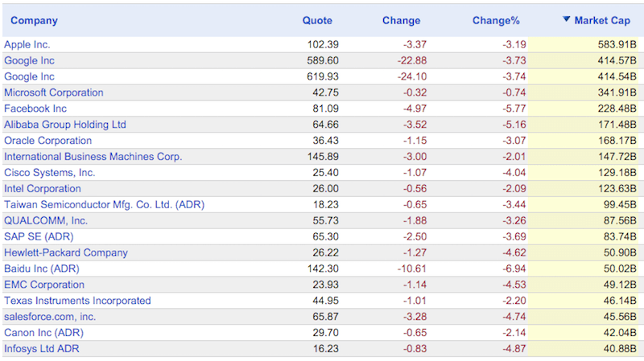Click the salesforce.com, inc. link
644x361 pixels.
(x=50, y=317)
